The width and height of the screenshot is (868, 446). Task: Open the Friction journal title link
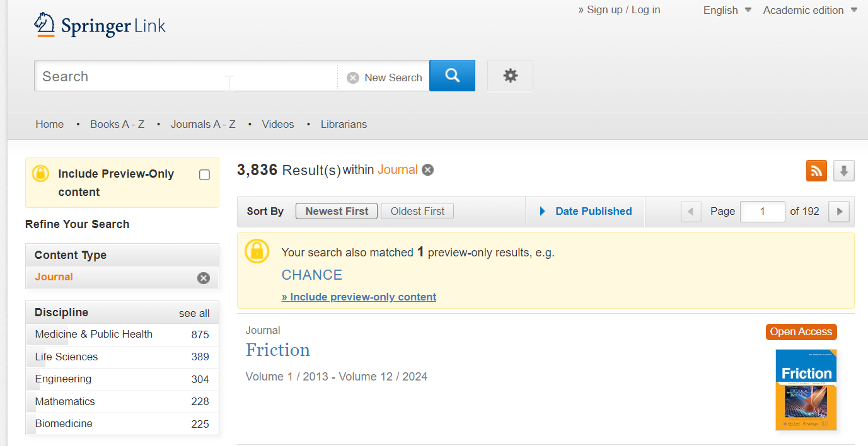click(278, 350)
